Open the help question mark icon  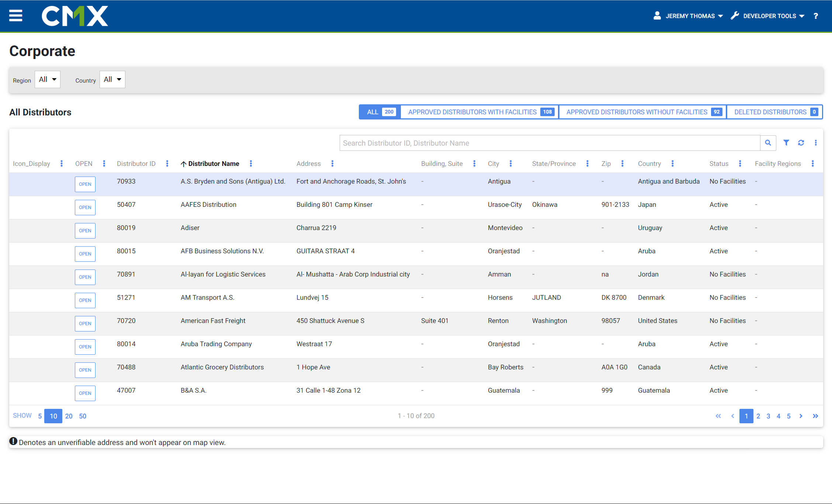pos(816,16)
